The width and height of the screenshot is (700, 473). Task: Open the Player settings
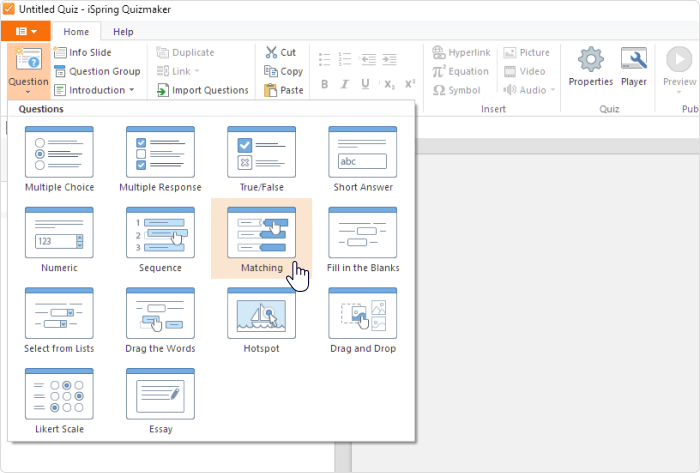[634, 67]
